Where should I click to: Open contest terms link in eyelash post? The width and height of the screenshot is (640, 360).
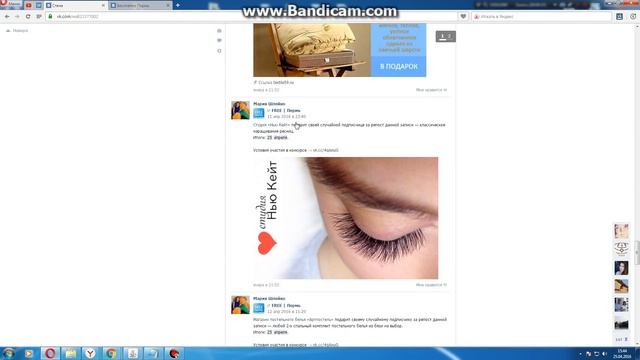tap(326, 150)
